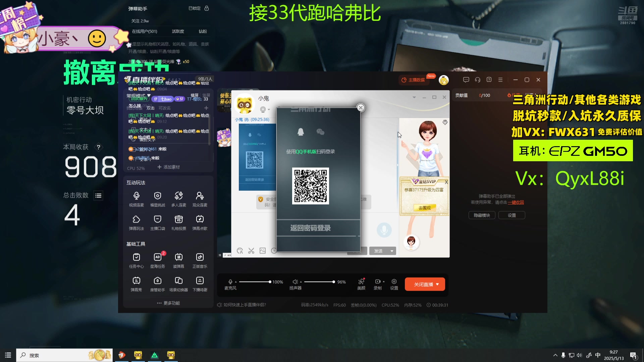Switch to 钻粉 tab

(x=203, y=31)
